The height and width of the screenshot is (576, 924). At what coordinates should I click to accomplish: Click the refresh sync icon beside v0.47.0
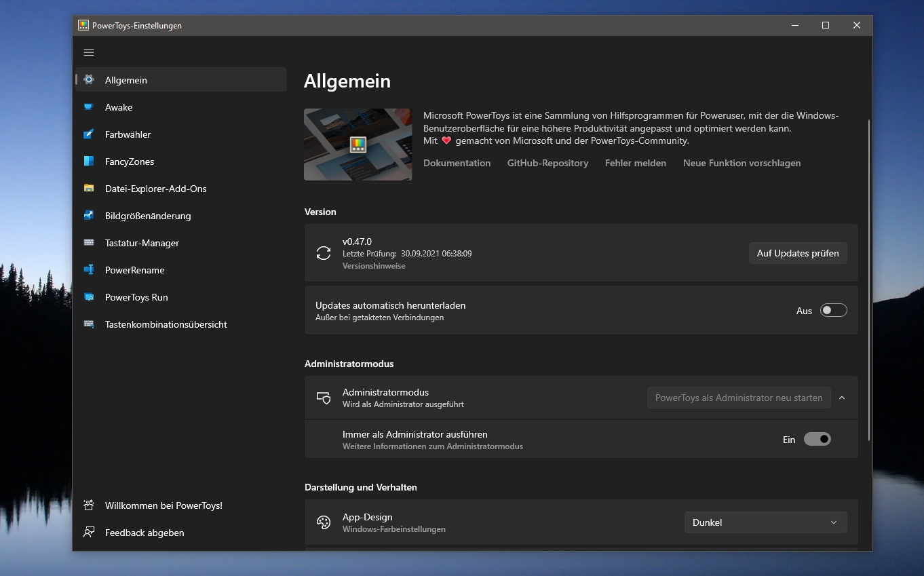pyautogui.click(x=324, y=253)
